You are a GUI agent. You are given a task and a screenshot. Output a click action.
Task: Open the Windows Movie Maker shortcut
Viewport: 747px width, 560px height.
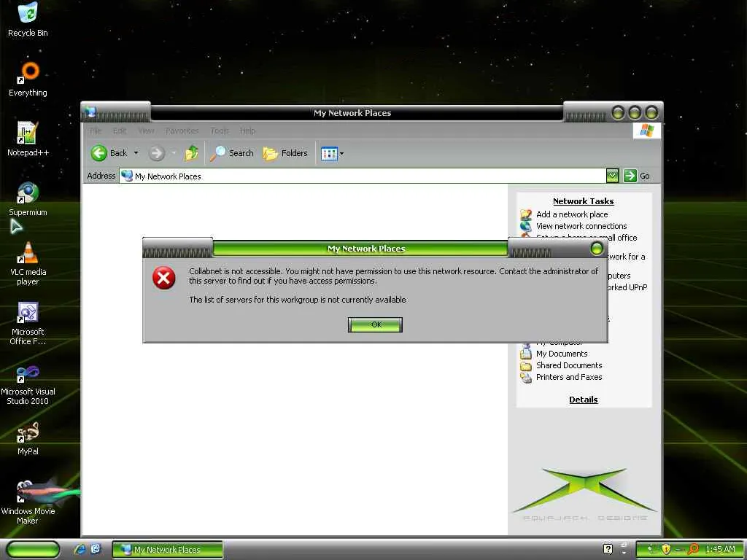28,502
